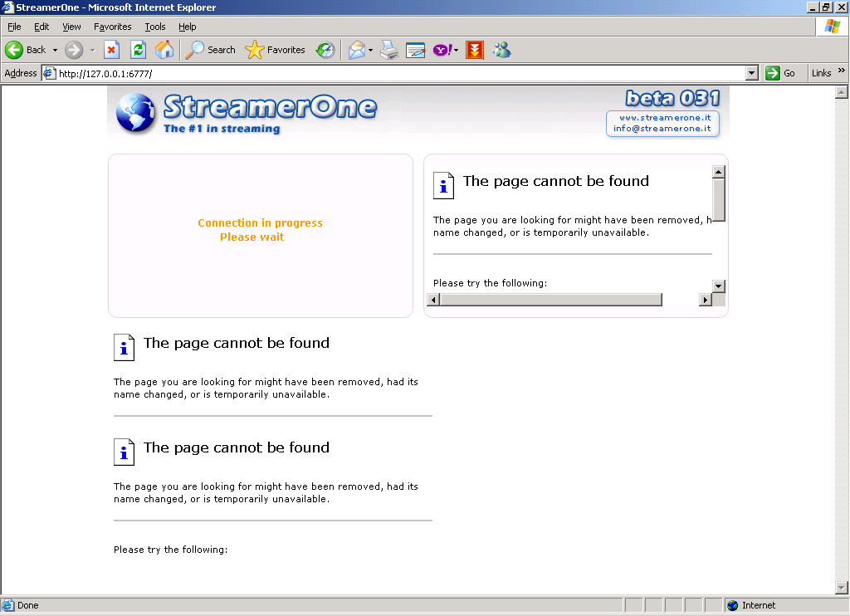Expand the Forward history dropdown arrow
850x616 pixels.
pos(93,50)
